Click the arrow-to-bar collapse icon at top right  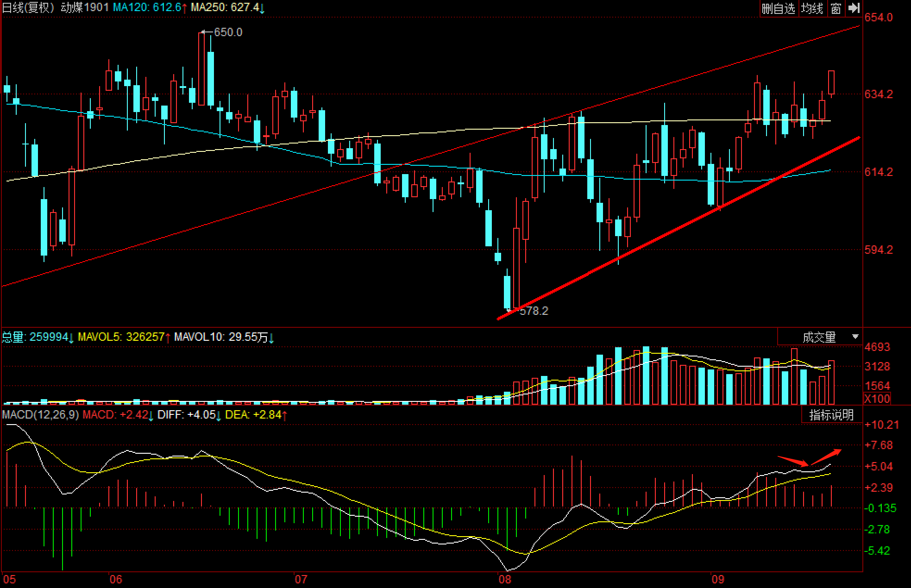(853, 8)
